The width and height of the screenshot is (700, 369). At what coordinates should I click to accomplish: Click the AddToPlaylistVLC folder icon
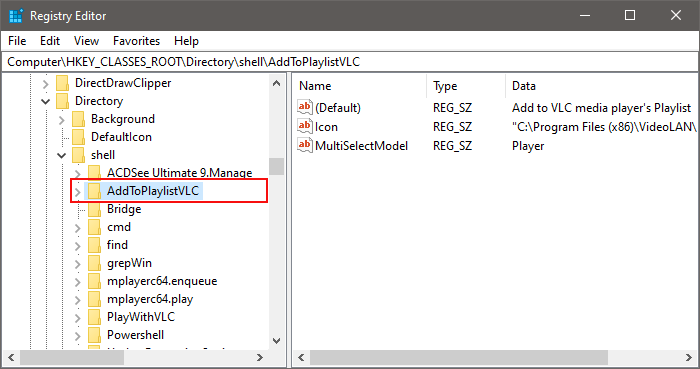[95, 191]
